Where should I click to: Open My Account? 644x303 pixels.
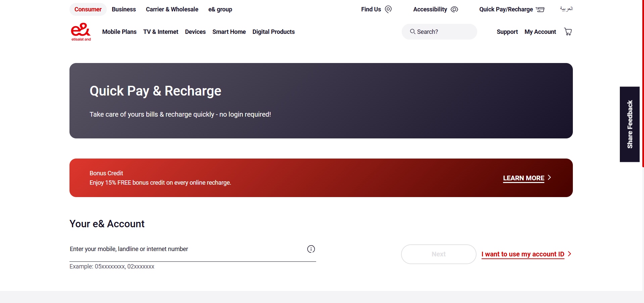pyautogui.click(x=540, y=32)
